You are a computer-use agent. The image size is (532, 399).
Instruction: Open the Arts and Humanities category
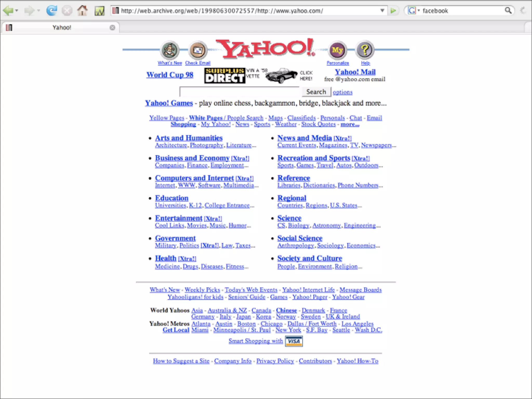click(189, 138)
